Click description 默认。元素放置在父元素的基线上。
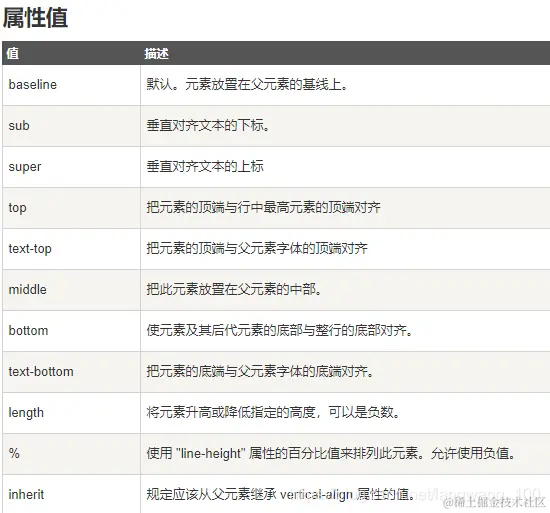The image size is (550, 513). tap(247, 85)
